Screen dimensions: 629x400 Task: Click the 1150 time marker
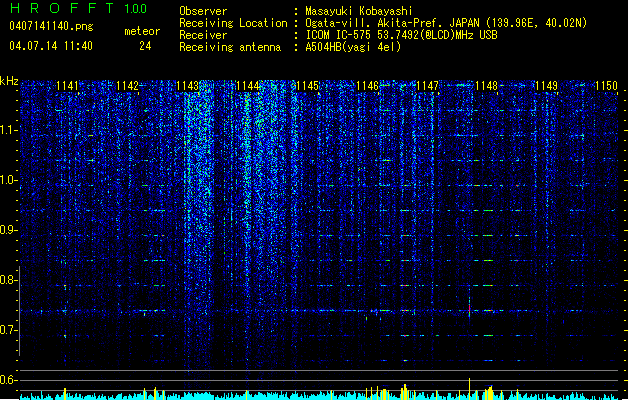click(607, 86)
